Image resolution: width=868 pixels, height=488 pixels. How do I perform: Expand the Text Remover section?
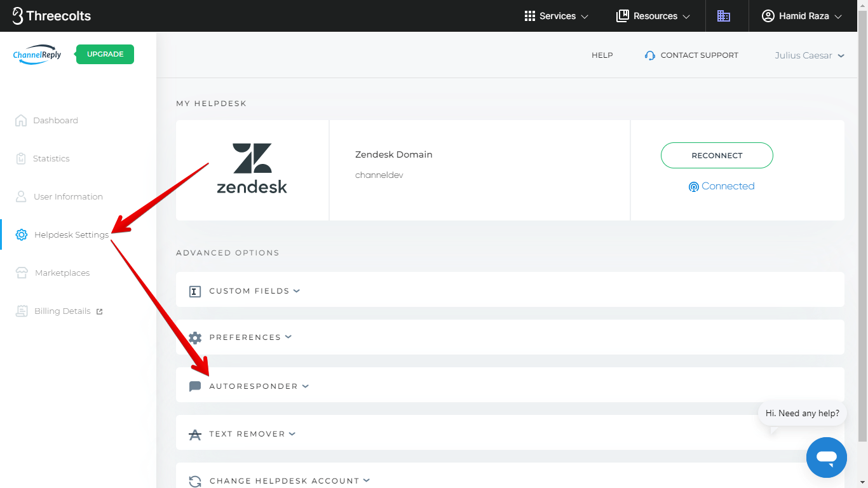510,433
